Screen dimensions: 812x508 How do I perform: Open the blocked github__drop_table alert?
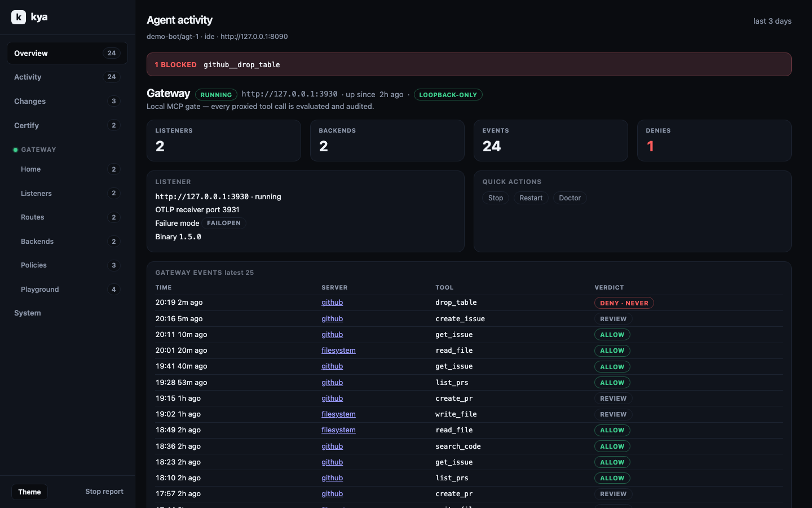[469, 64]
